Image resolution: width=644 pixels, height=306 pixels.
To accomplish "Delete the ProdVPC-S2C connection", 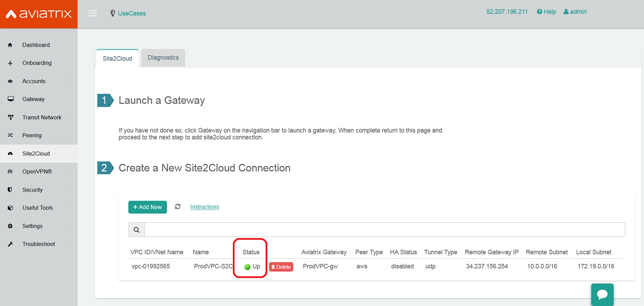I will coord(281,267).
